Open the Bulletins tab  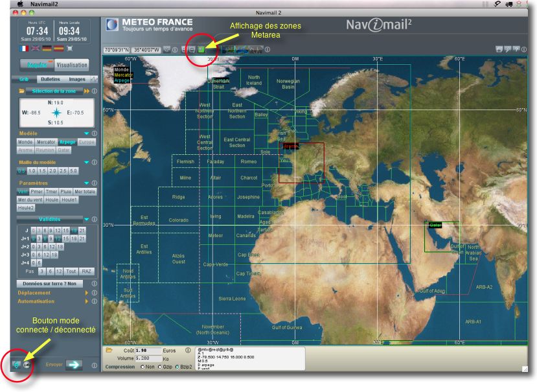(x=51, y=79)
